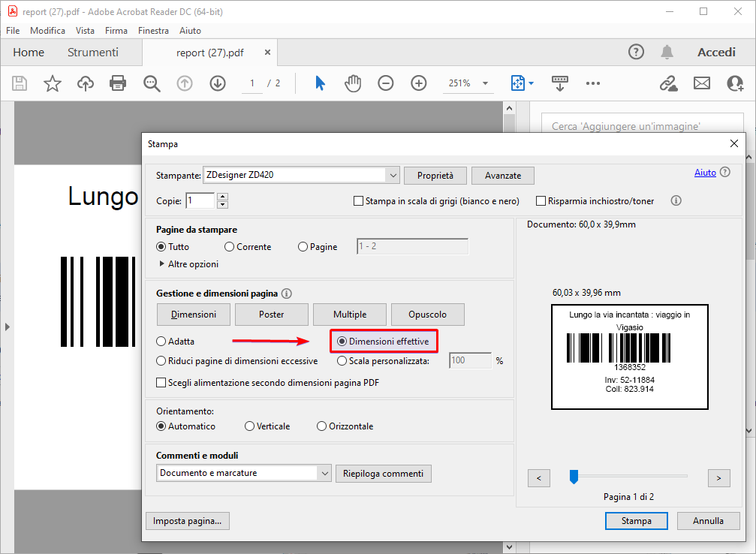
Task: Select the Adatta radio option
Action: coord(161,342)
